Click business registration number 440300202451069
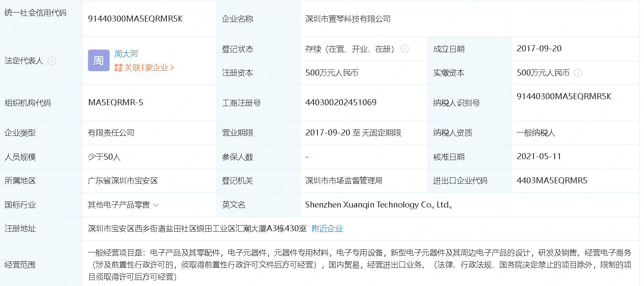644x286 pixels. tap(341, 103)
